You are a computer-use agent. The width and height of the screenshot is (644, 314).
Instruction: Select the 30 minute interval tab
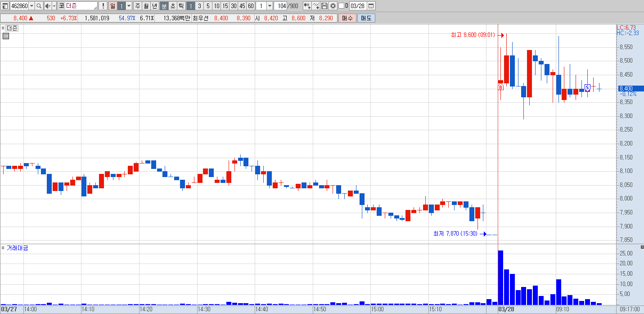[234, 6]
